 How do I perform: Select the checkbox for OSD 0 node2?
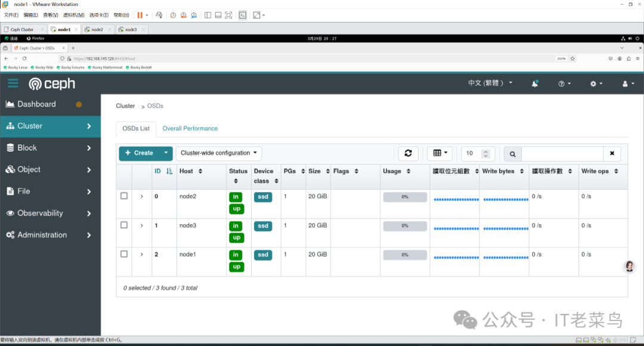[x=124, y=196]
